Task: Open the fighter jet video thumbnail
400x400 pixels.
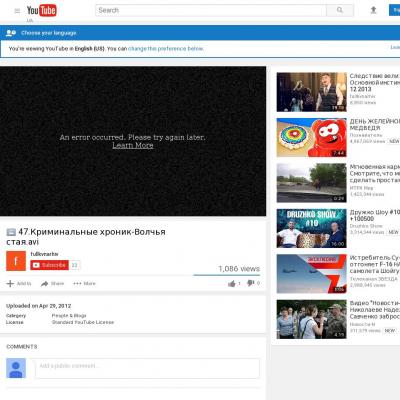Action: (x=311, y=274)
